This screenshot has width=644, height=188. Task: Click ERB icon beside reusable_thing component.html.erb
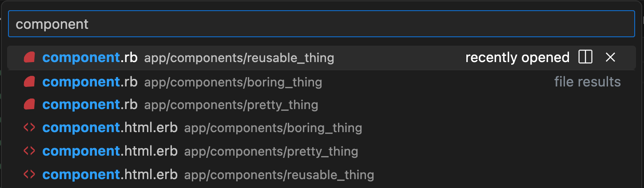29,174
